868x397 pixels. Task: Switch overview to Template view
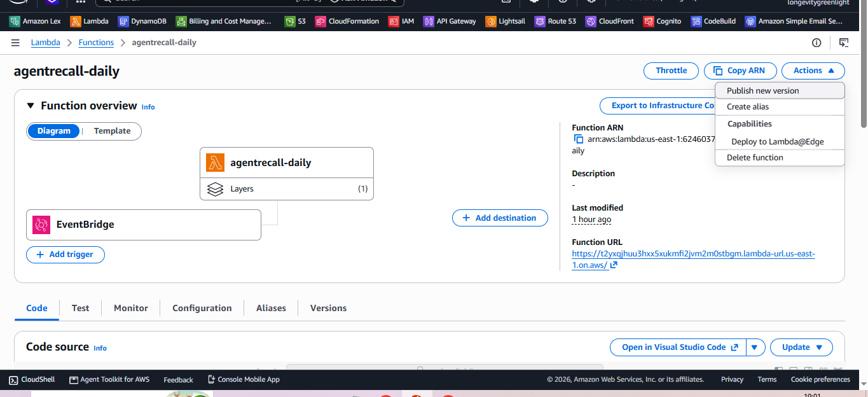pyautogui.click(x=112, y=131)
